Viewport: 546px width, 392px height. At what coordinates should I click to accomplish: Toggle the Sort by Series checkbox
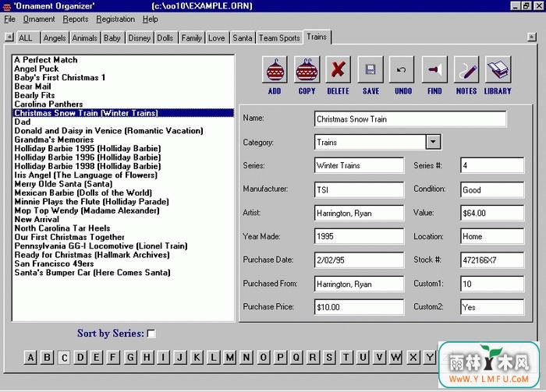click(x=151, y=334)
